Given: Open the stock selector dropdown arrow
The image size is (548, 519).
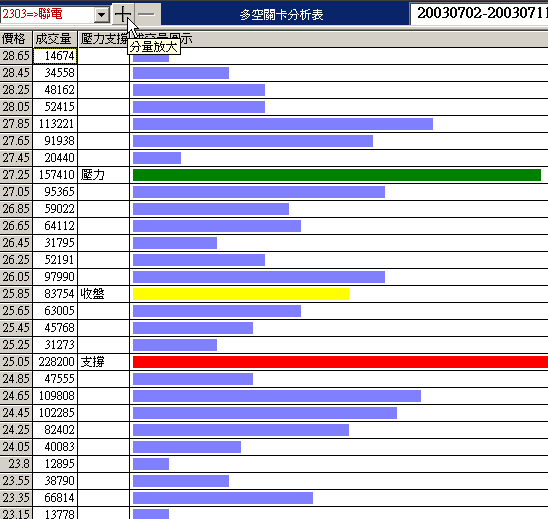Looking at the screenshot, I should point(102,15).
